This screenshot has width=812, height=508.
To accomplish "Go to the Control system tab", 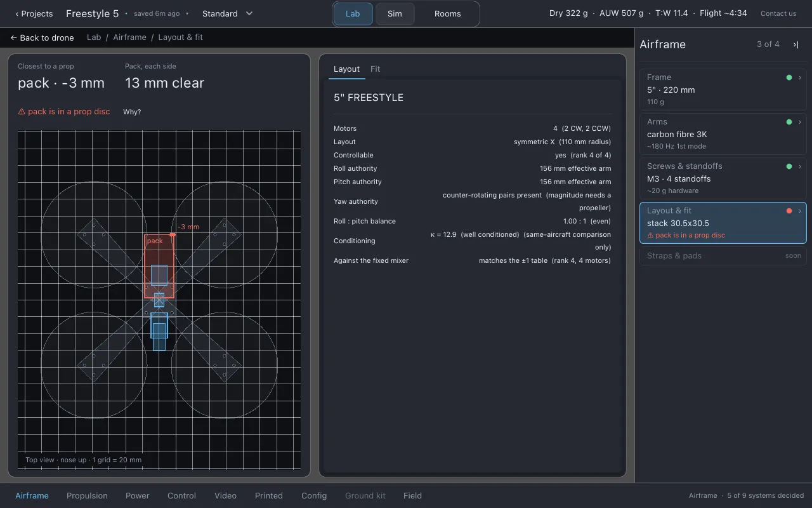I will [x=181, y=496].
